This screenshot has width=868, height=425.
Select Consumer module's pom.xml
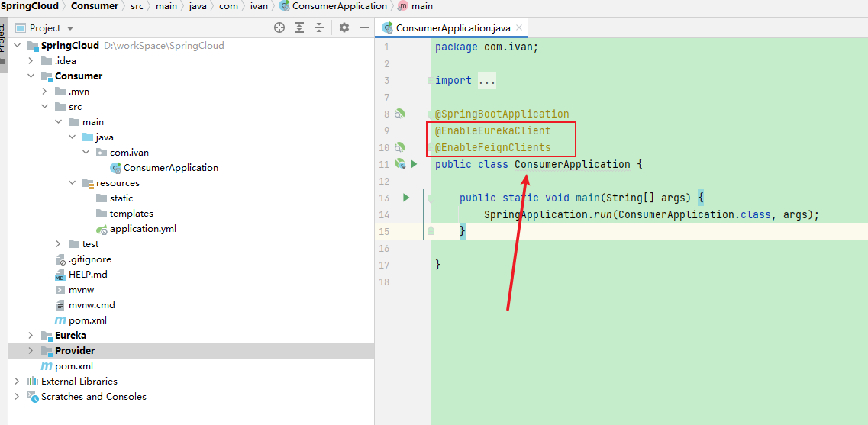[x=88, y=320]
